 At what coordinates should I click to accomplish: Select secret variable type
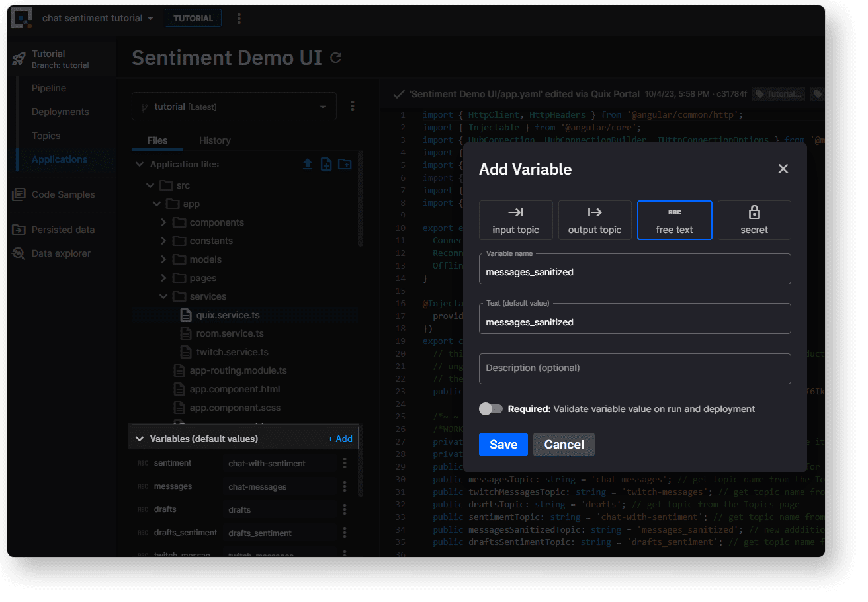tap(754, 220)
